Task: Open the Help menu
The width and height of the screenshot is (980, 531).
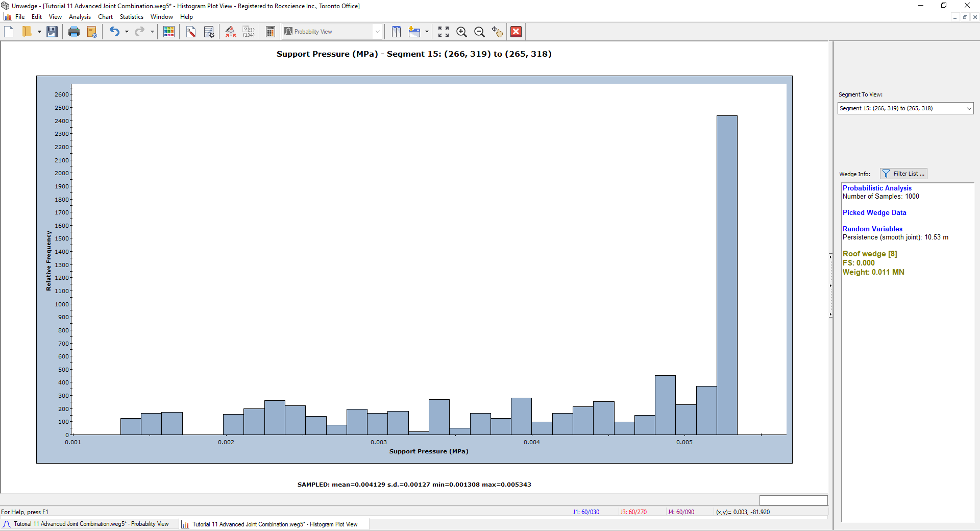Action: coord(186,17)
